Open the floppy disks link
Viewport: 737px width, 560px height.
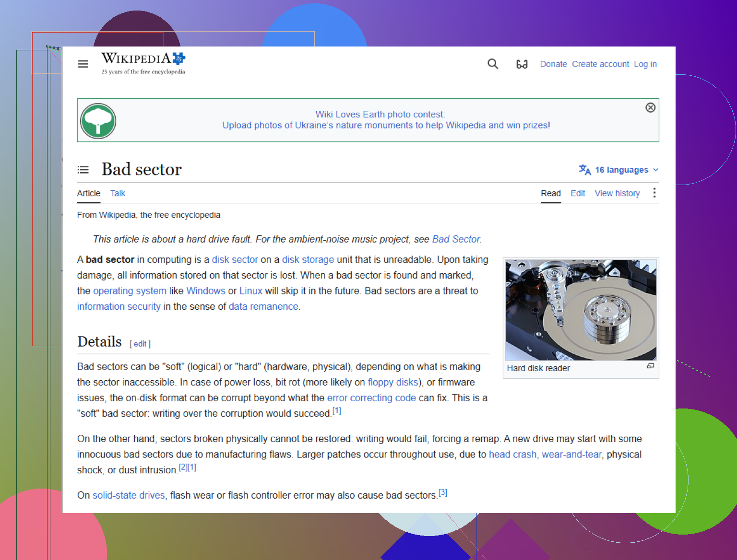393,382
